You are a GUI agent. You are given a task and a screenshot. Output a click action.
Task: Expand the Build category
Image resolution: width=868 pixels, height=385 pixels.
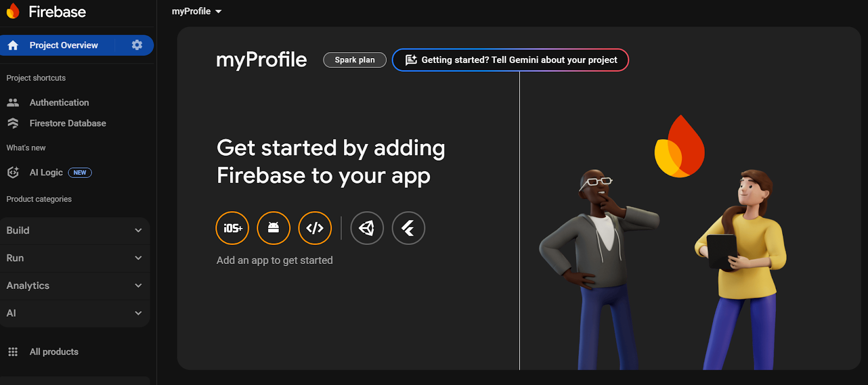(x=74, y=230)
